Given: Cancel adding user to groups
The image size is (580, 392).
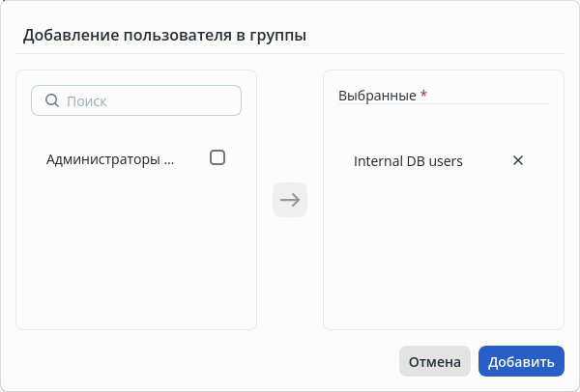Looking at the screenshot, I should click(434, 362).
